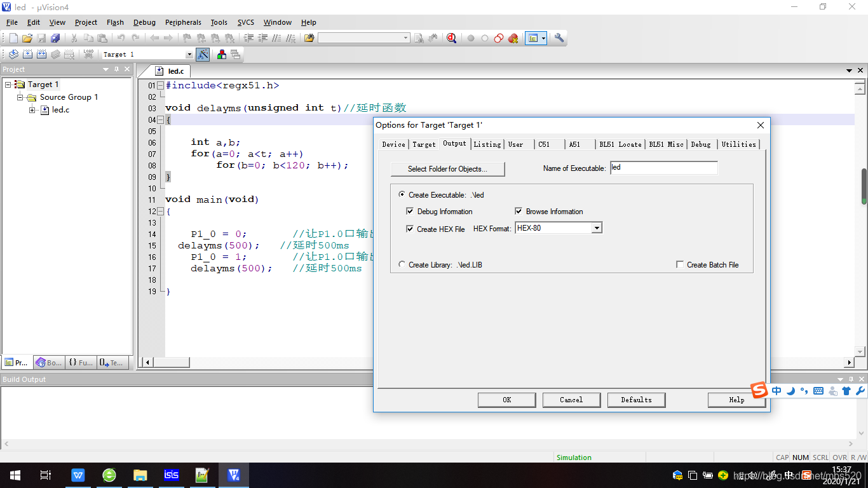The width and height of the screenshot is (868, 488).
Task: Expand the led.c file node
Action: click(x=32, y=110)
